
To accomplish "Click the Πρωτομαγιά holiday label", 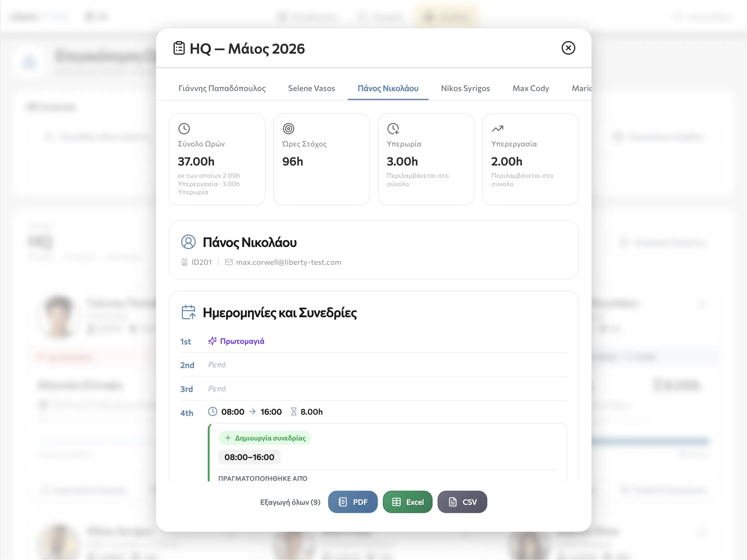I will pyautogui.click(x=242, y=341).
